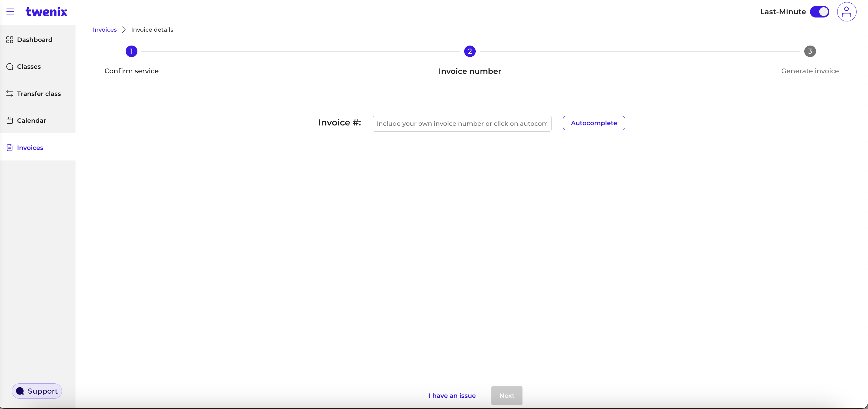Click step 3 Generate invoice circle
868x409 pixels.
click(x=810, y=51)
